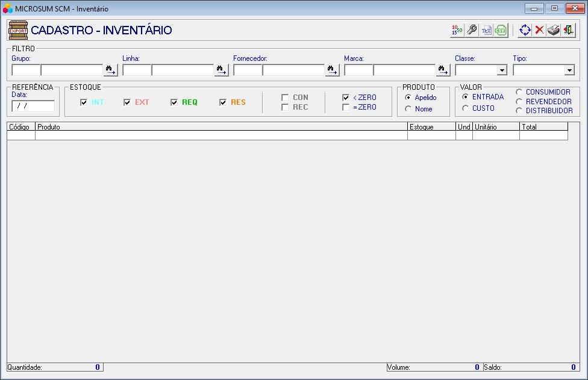Click the red X delete icon
Screen dimensions: 588x380
pos(539,30)
